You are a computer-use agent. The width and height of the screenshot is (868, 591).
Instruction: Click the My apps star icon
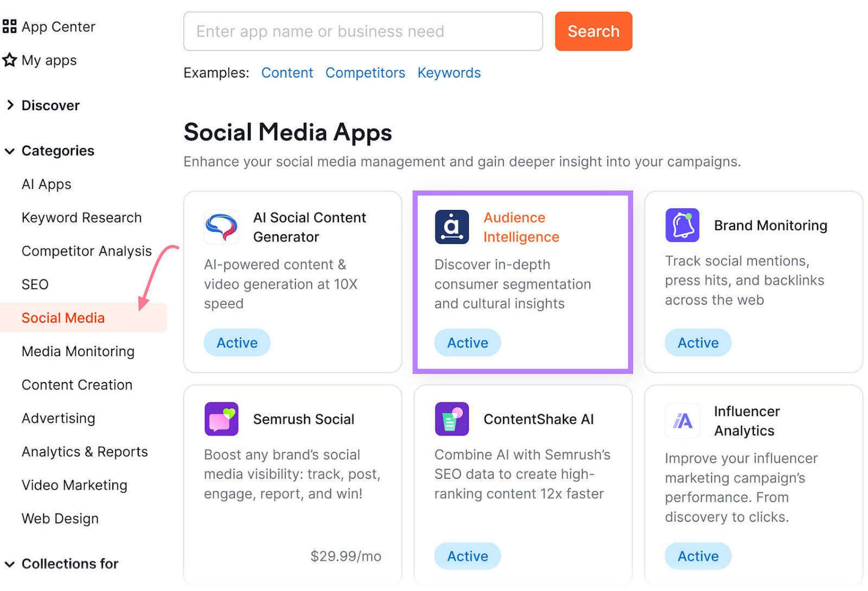click(x=9, y=60)
